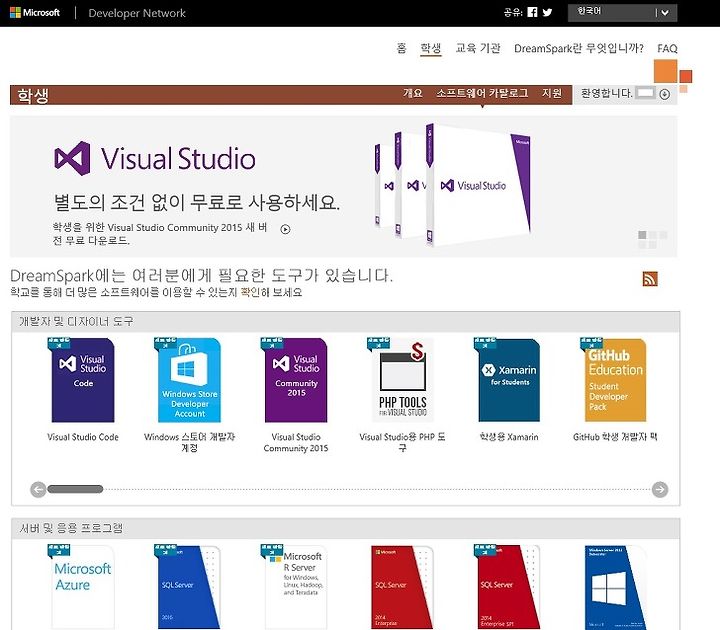Click the Visual Studio Code text link
Image resolution: width=720 pixels, height=630 pixels.
pyautogui.click(x=83, y=437)
